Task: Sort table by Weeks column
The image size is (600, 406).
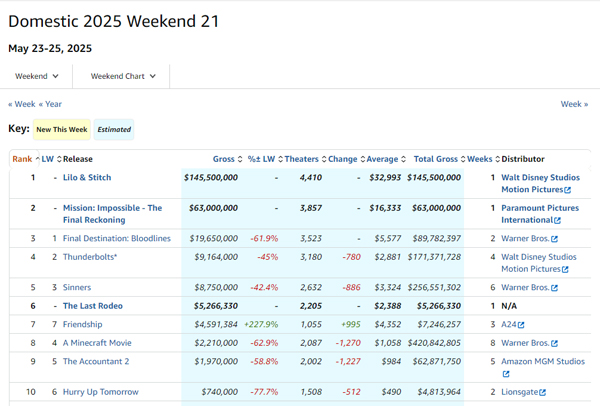Action: (484, 159)
